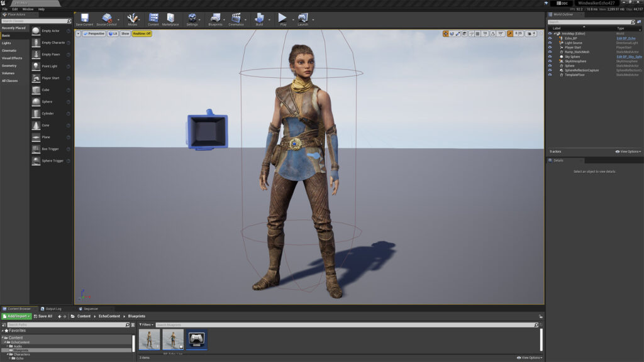Click the Content folder icon in the path bar

(x=73, y=317)
